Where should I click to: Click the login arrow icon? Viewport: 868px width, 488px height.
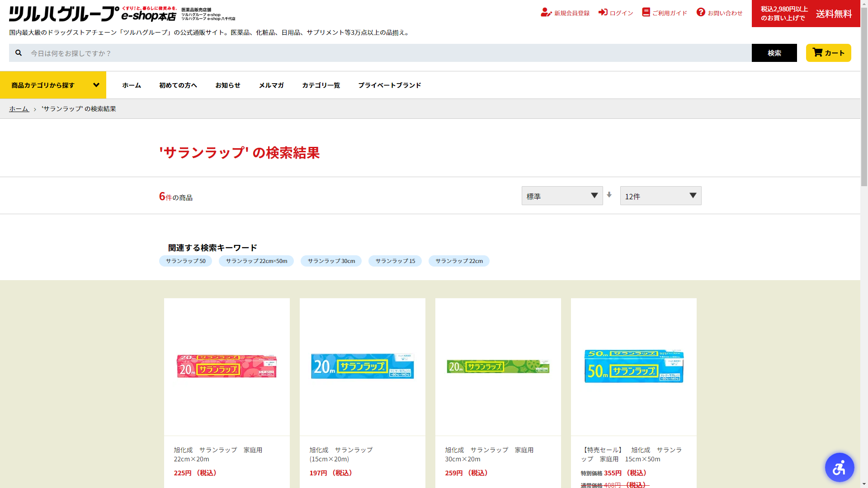[x=603, y=12]
